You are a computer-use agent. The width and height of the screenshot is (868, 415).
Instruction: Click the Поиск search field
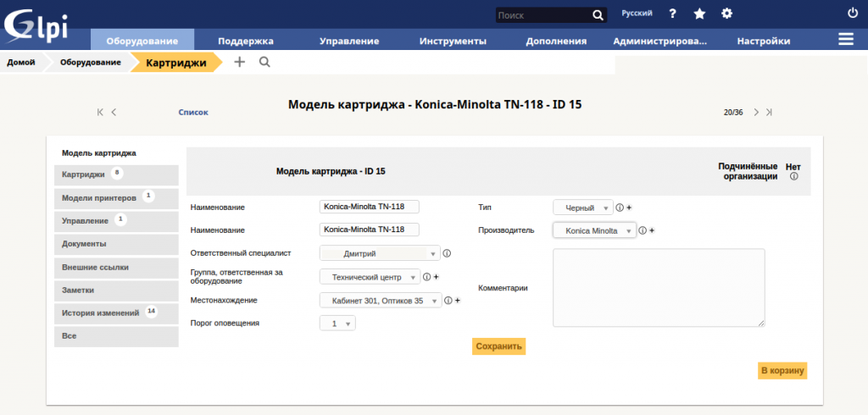(x=543, y=15)
